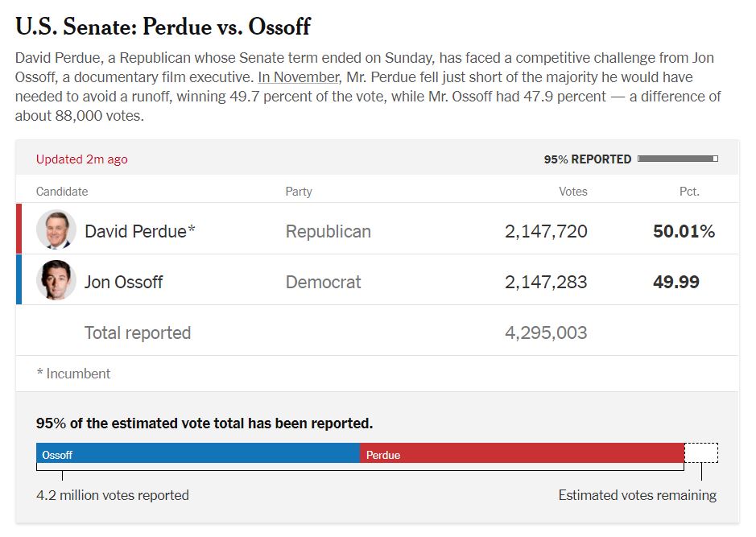
Task: Click the blue Ossoff vote bar segment
Action: click(x=198, y=454)
